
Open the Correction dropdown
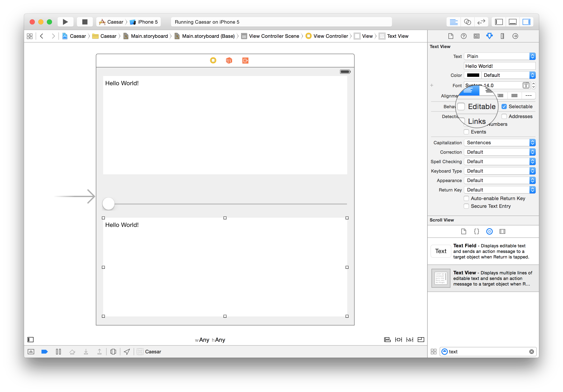coord(500,152)
